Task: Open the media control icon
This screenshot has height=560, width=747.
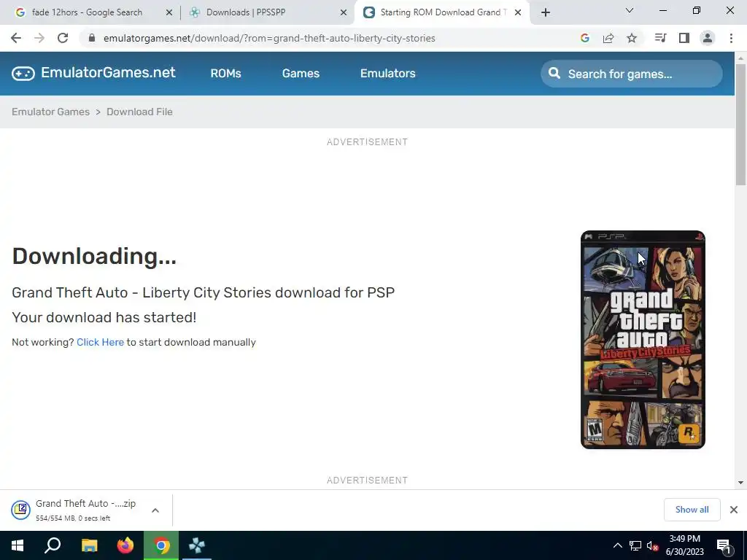Action: (x=660, y=38)
